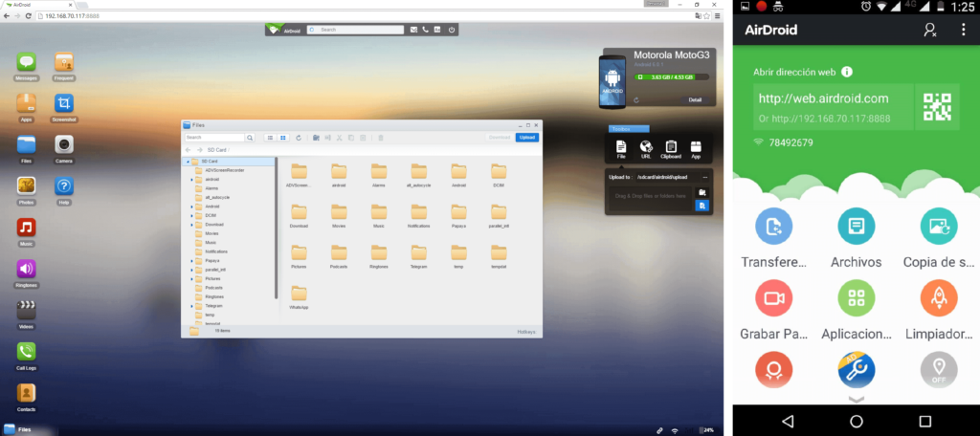Click the device storage usage bar

coord(672,76)
